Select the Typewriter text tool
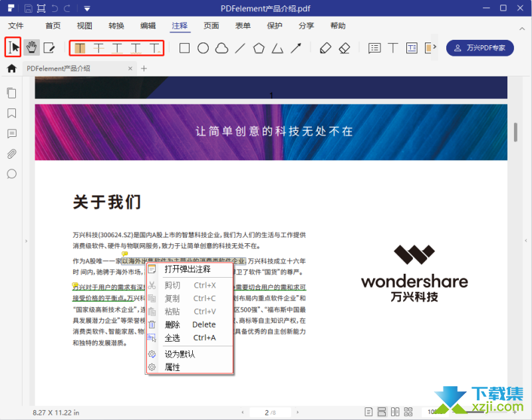 (393, 48)
